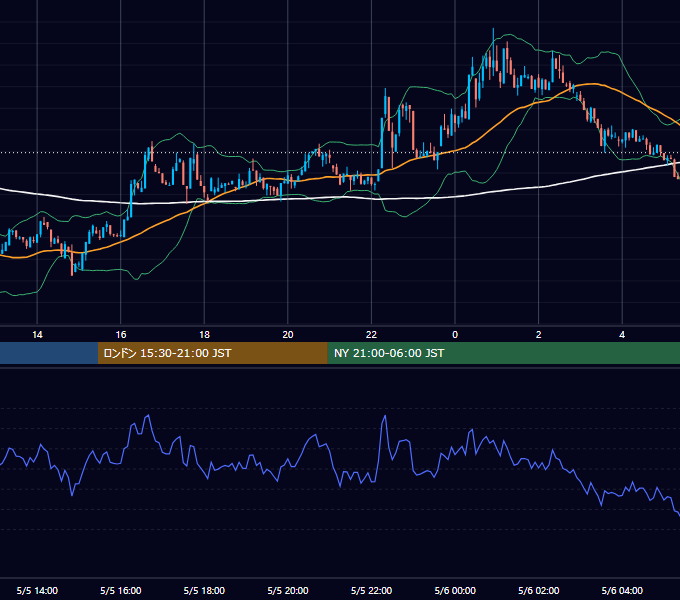Image resolution: width=680 pixels, height=600 pixels.
Task: Click the 4 hour axis label
Action: 622,335
